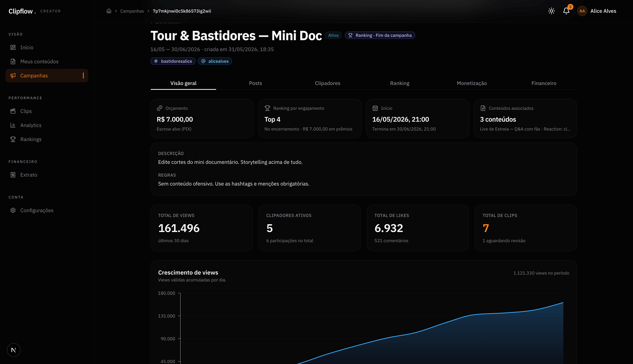Click the AA user avatar
Screen dimensions: 633x364
pyautogui.click(x=582, y=11)
